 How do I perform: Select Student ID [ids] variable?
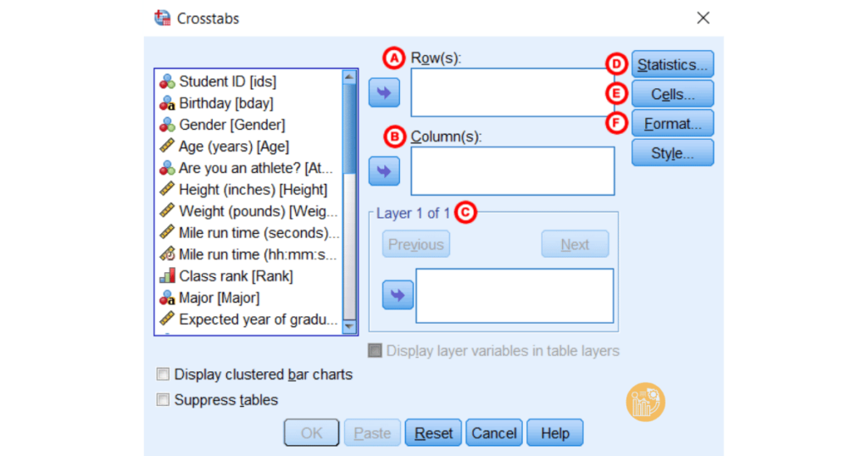[x=227, y=81]
